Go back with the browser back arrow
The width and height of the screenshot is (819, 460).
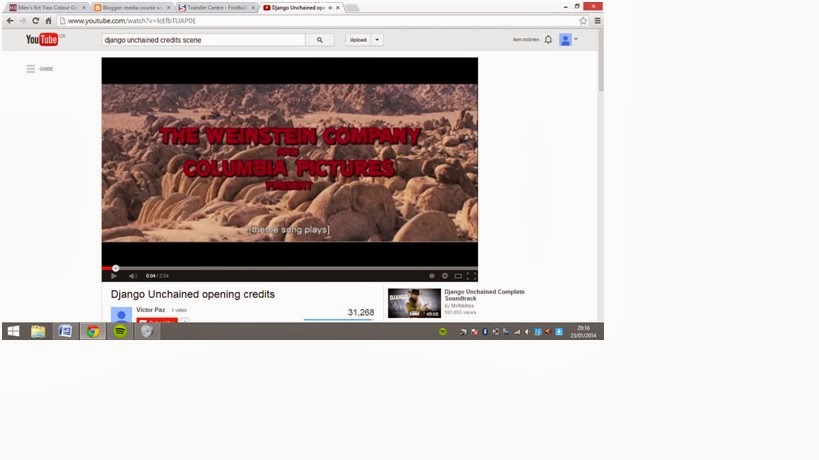coord(10,21)
